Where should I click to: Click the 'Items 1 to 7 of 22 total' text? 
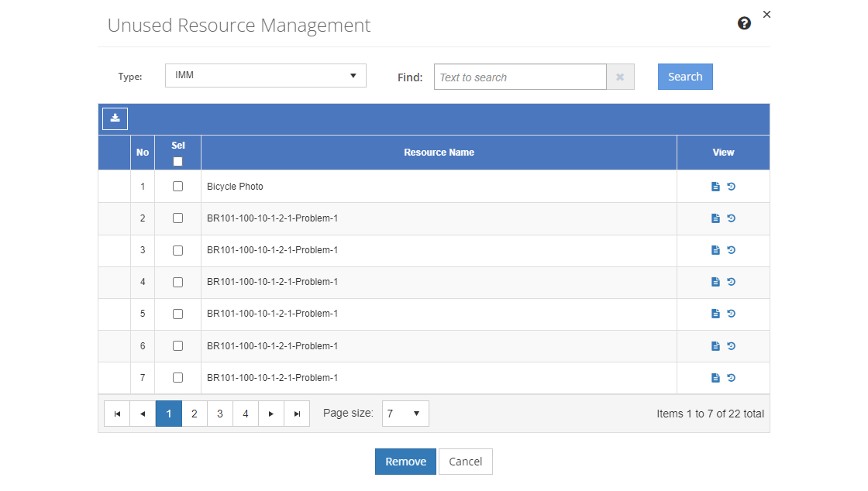pyautogui.click(x=710, y=414)
